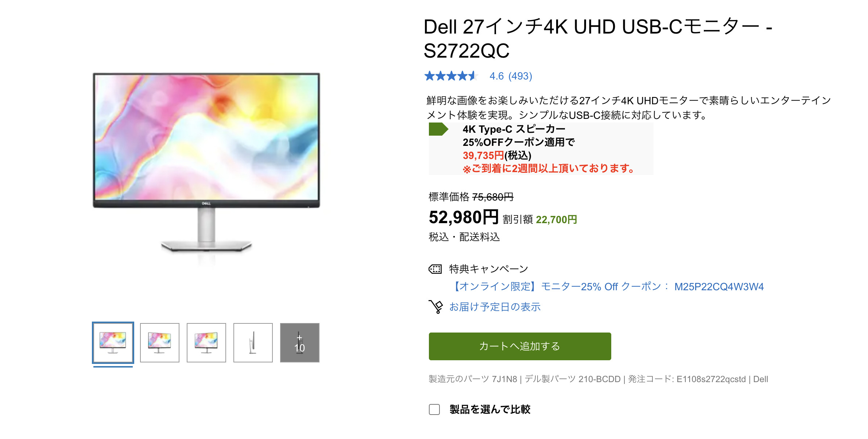Click the 製品を選んで比較 label
Image resolution: width=868 pixels, height=439 pixels.
tap(490, 409)
